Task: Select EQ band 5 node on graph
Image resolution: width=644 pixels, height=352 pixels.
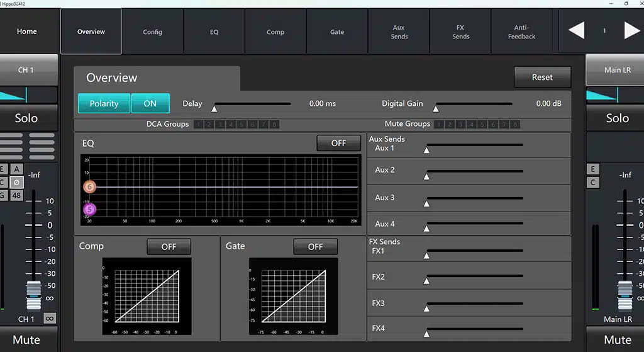Action: pos(89,209)
